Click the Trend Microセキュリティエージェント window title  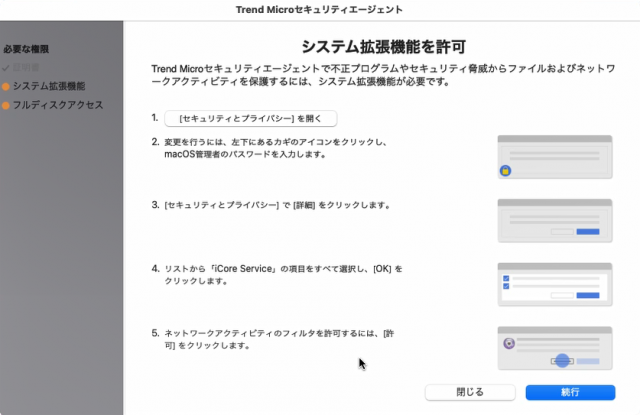pos(319,9)
